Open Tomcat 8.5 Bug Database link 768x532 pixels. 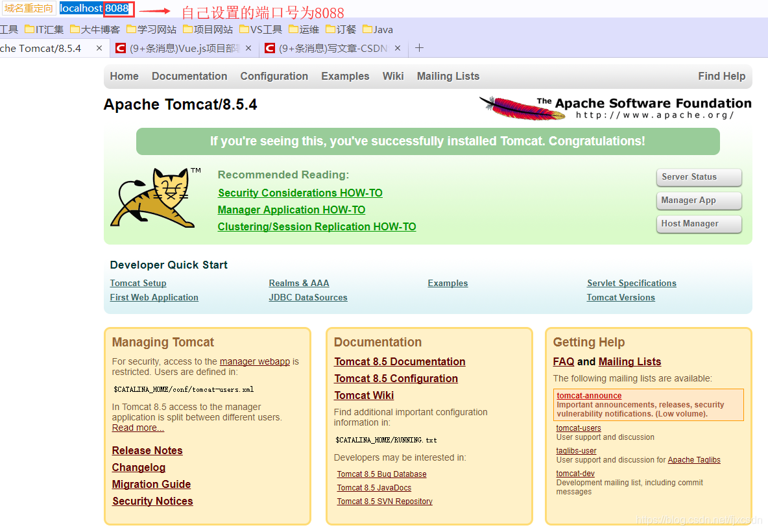(x=381, y=474)
